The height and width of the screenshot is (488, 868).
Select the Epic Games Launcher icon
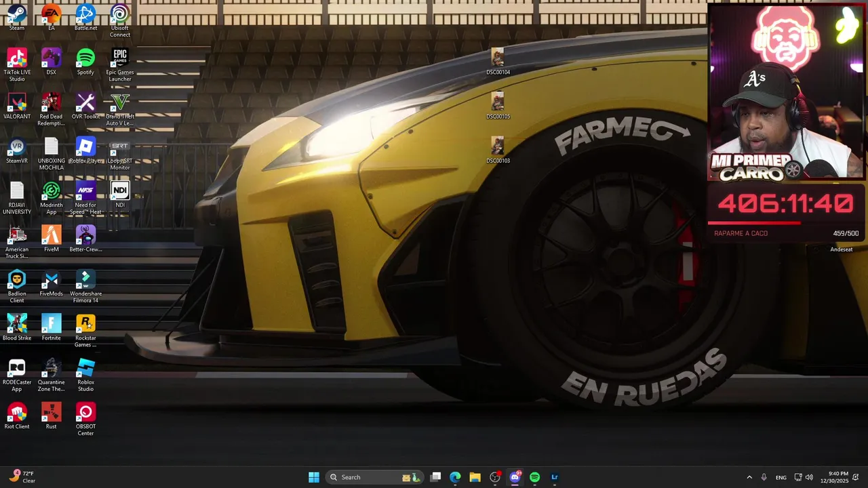pyautogui.click(x=120, y=66)
